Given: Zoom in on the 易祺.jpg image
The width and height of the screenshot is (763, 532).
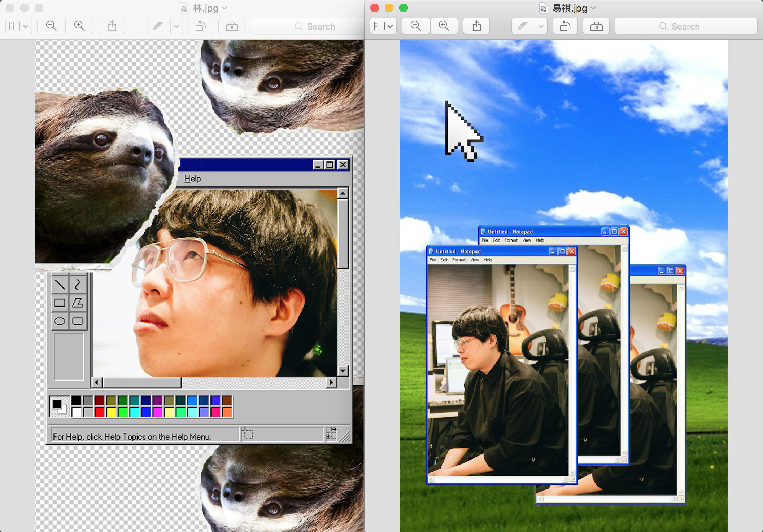Looking at the screenshot, I should pyautogui.click(x=444, y=26).
